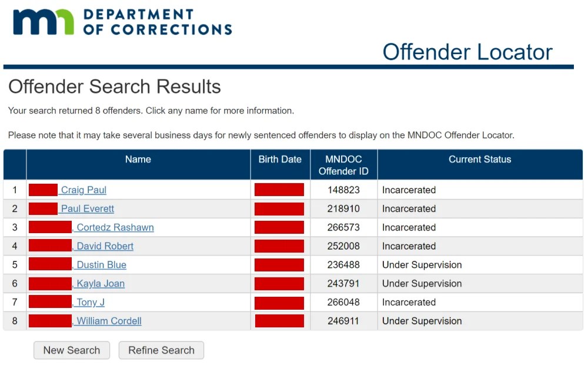Select offender ID 266048

pyautogui.click(x=343, y=302)
